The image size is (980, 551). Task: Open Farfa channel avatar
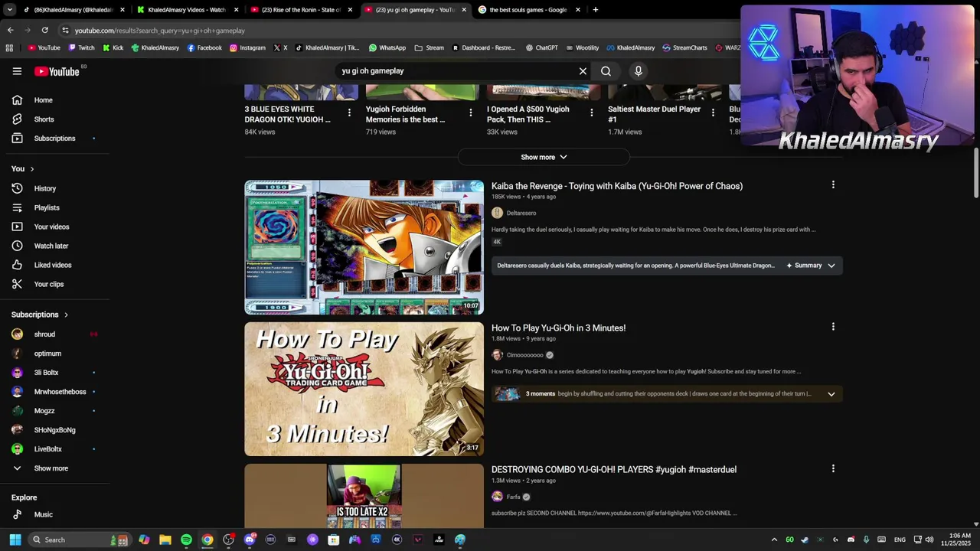[x=497, y=497]
